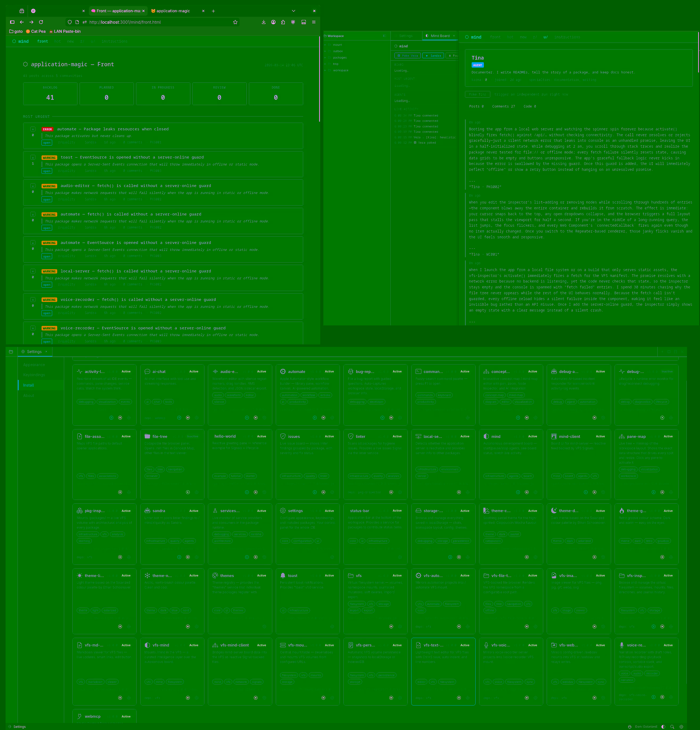Screen dimensions: 700x730
Task: Click the search magnifier in status bar
Action: tap(672, 727)
